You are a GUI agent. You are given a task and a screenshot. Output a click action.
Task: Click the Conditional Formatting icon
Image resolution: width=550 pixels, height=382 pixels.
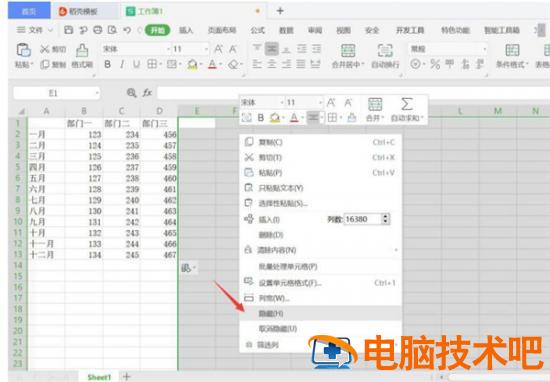(512, 51)
